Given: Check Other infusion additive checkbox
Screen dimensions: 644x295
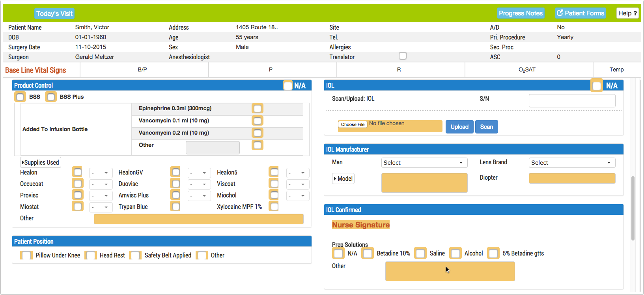Looking at the screenshot, I should click(258, 145).
